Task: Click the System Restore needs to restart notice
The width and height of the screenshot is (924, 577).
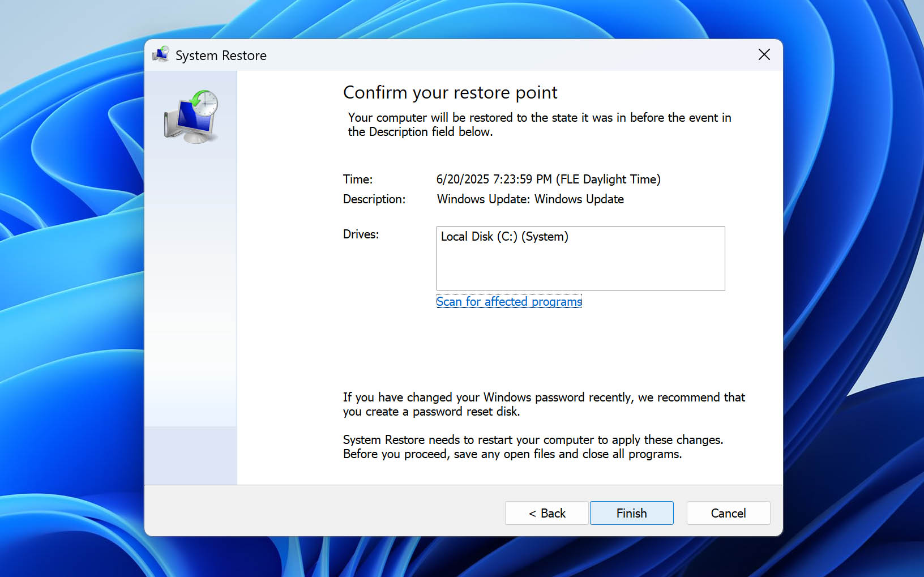Action: point(533,447)
